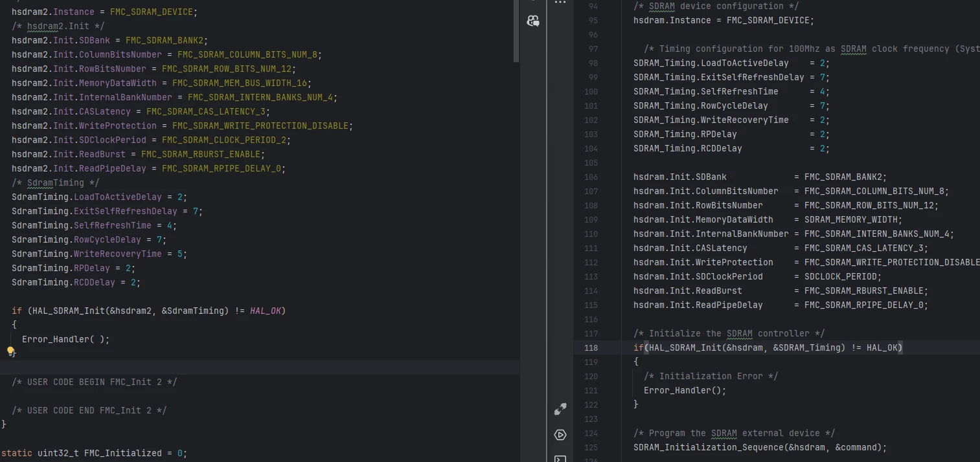Click SDCLOCK_PERIOD in right editor
The width and height of the screenshot is (980, 462).
pyautogui.click(x=841, y=276)
